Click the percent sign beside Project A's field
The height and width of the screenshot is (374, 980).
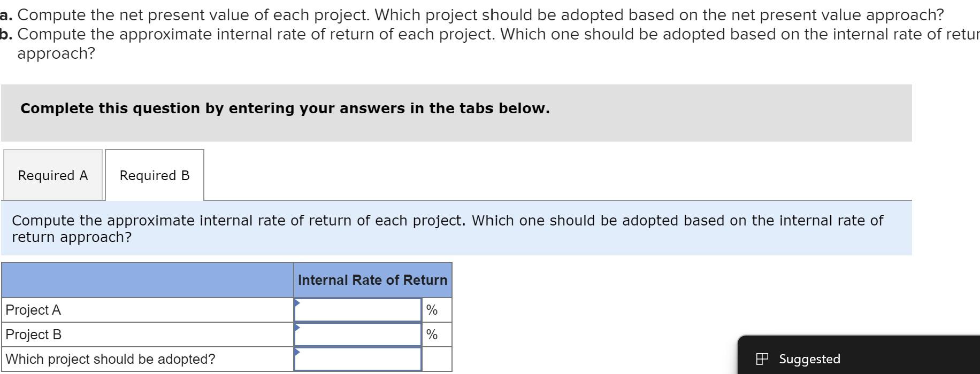pyautogui.click(x=432, y=310)
